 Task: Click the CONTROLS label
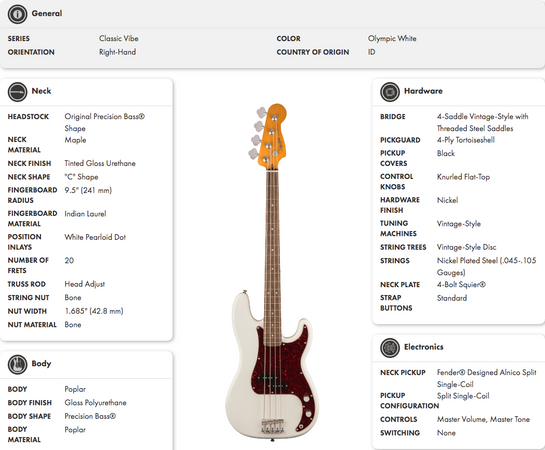click(x=399, y=419)
